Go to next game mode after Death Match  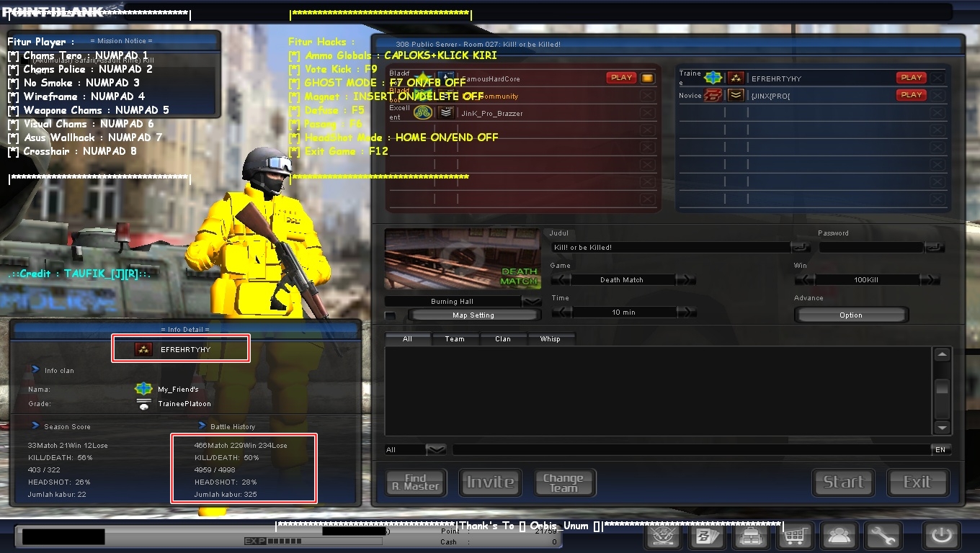(x=687, y=279)
